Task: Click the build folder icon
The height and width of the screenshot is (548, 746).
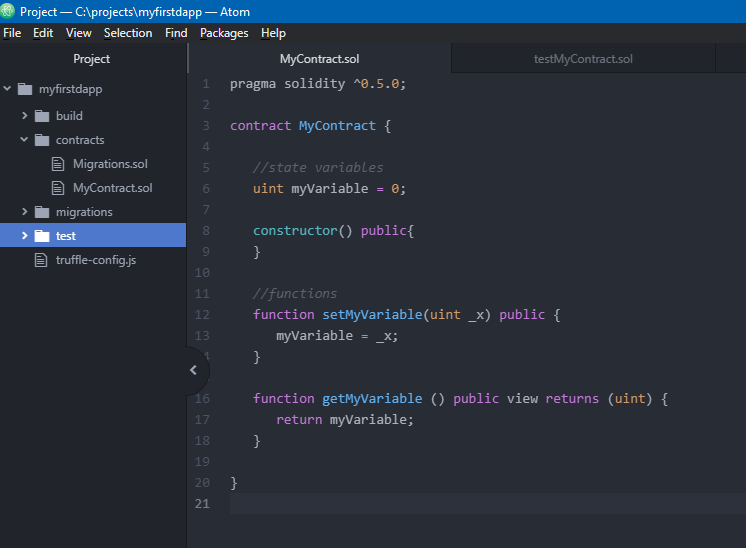Action: 42,116
